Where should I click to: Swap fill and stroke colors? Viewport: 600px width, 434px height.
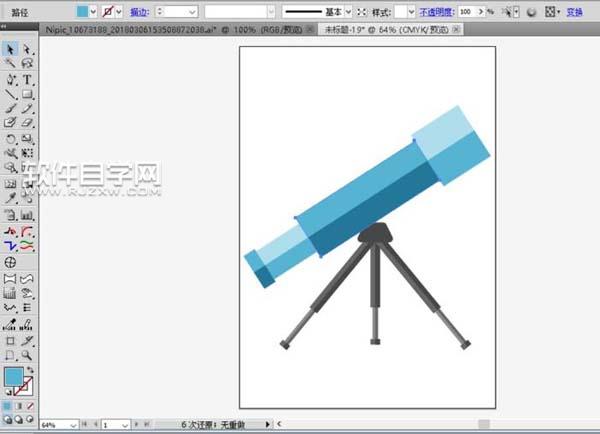pos(31,370)
